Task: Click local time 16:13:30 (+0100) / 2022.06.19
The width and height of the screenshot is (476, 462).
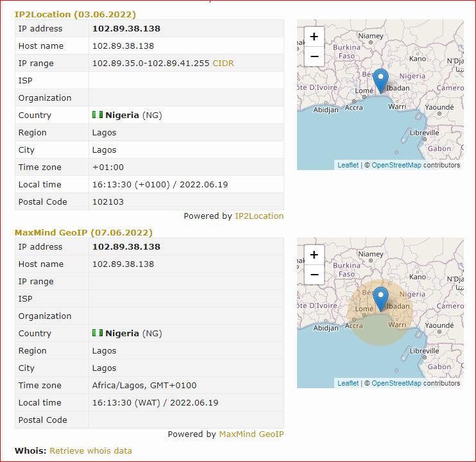Action: coord(160,185)
